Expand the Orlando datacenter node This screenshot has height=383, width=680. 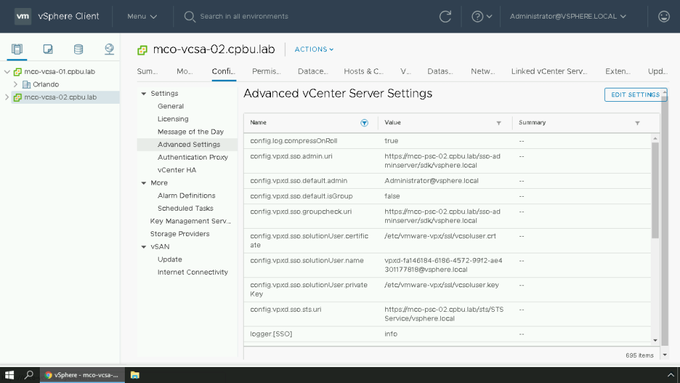(15, 84)
